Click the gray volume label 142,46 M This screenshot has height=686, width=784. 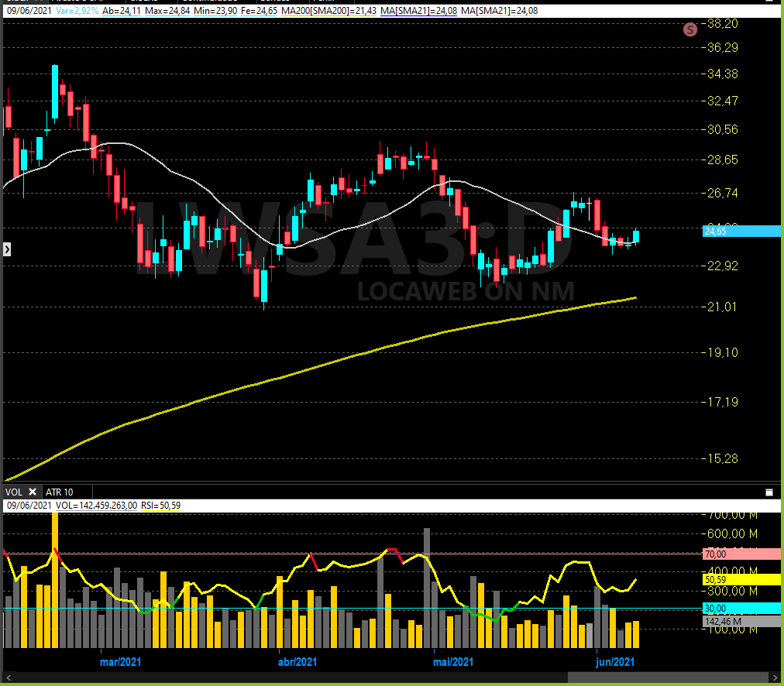coord(741,621)
